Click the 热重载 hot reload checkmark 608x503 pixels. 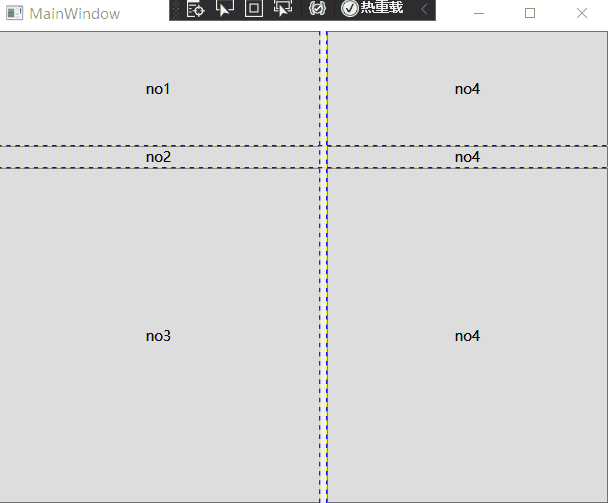(349, 9)
